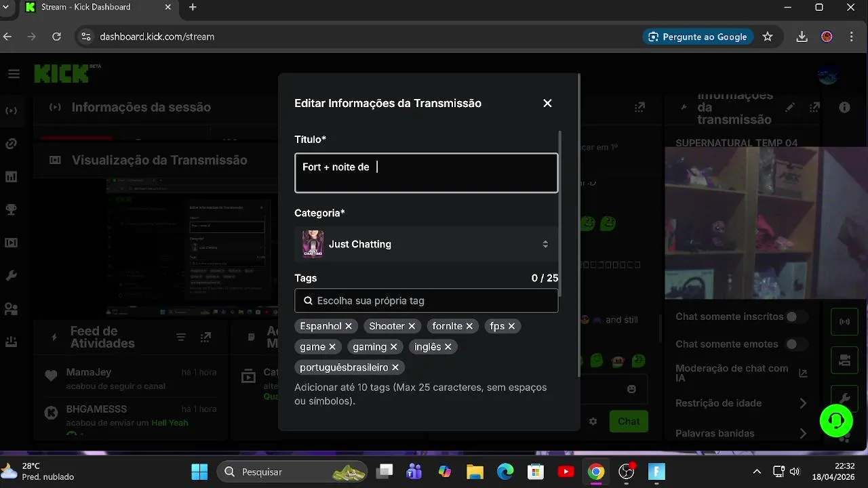Viewport: 868px width, 488px height.
Task: Click the Pesquisar taskbar search box
Action: click(x=292, y=472)
